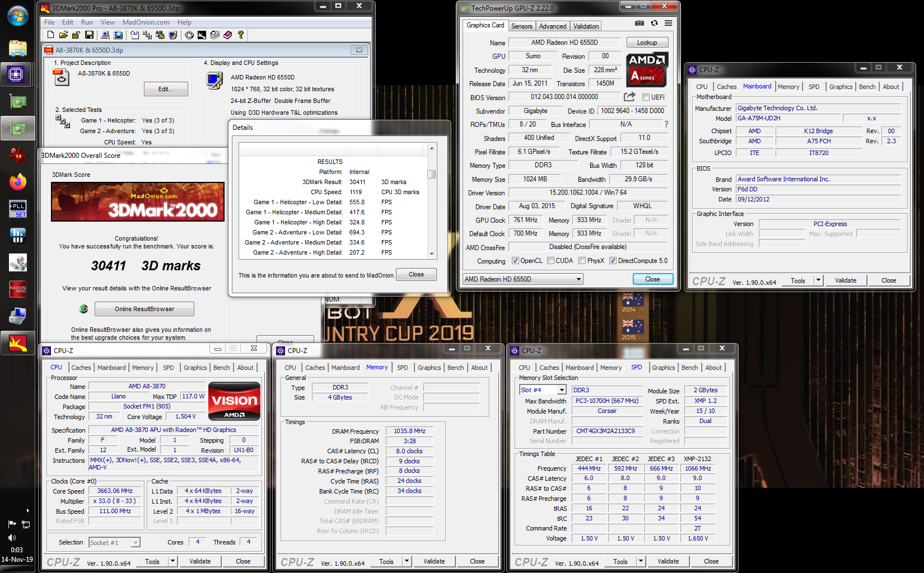Screen dimensions: 924x573
Task: Click the Online ResultBrowser button
Action: 144,309
